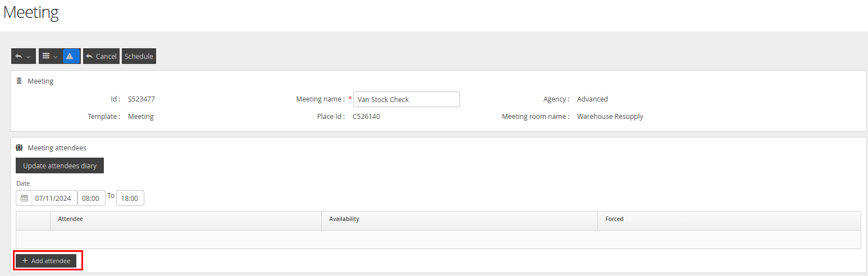The image size is (868, 276).
Task: Select the 18:00 end time field
Action: tap(130, 198)
